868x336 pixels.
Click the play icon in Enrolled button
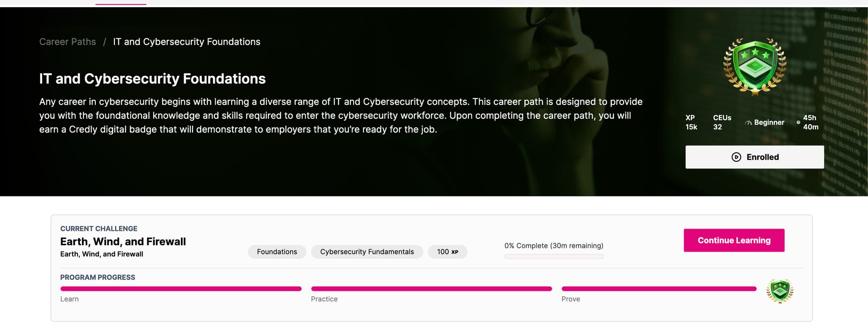point(736,157)
